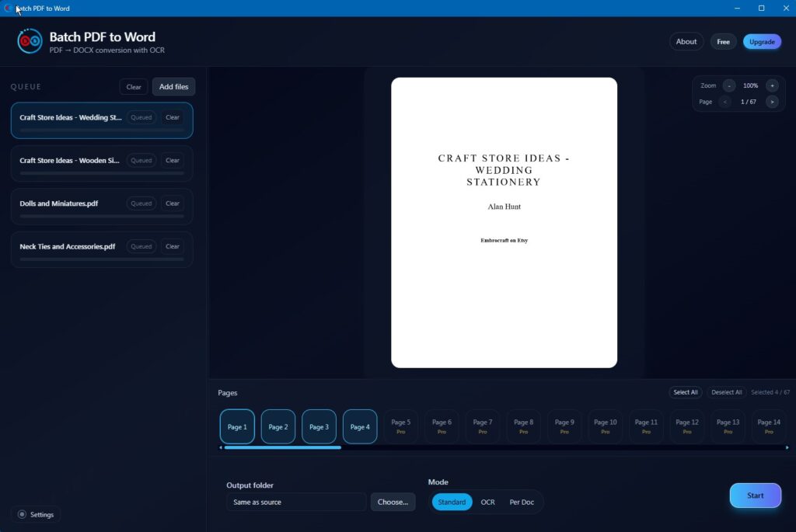796x532 pixels.
Task: Click Queued status of Wedding Stationery file
Action: pyautogui.click(x=141, y=117)
